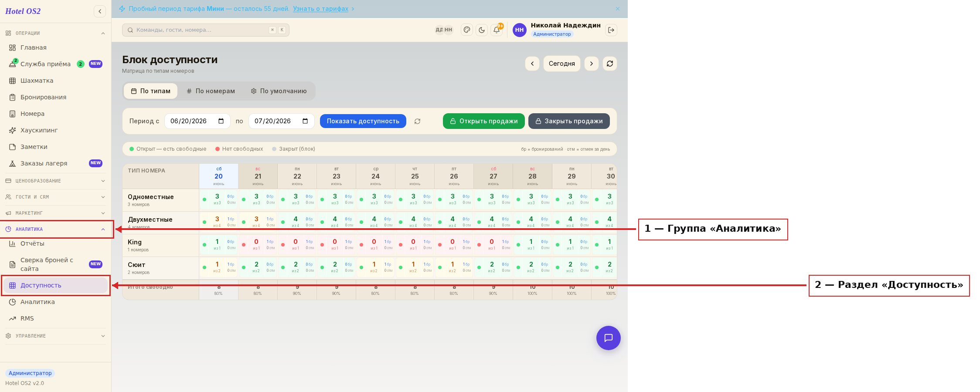The width and height of the screenshot is (980, 392).
Task: Open the theme palette icon
Action: [x=467, y=30]
